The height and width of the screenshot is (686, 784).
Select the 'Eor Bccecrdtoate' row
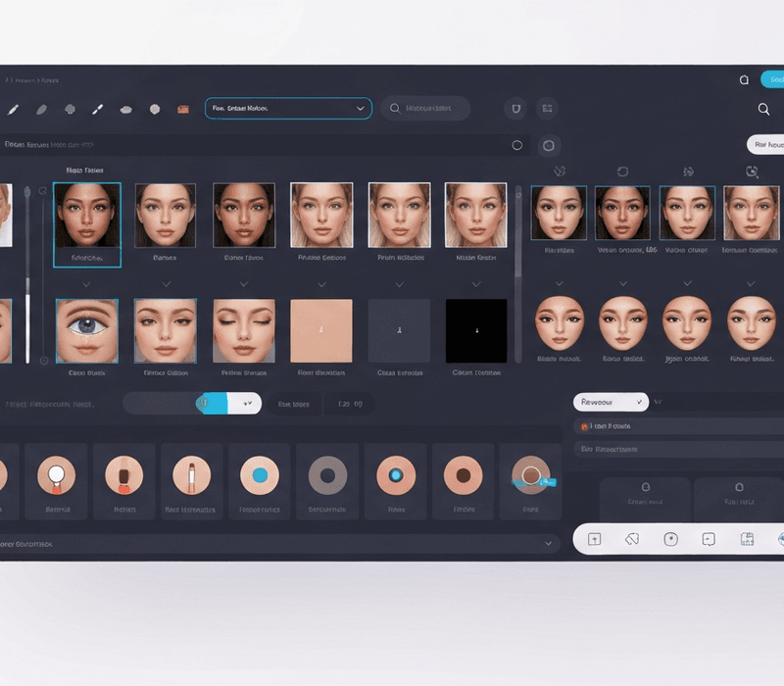pos(678,450)
